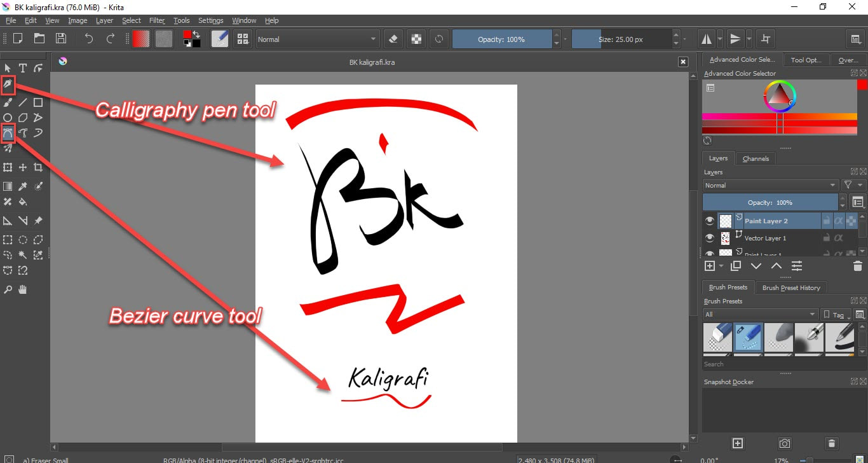Toggle preserve alpha checker button
Screen dimensions: 868x463
pos(416,39)
